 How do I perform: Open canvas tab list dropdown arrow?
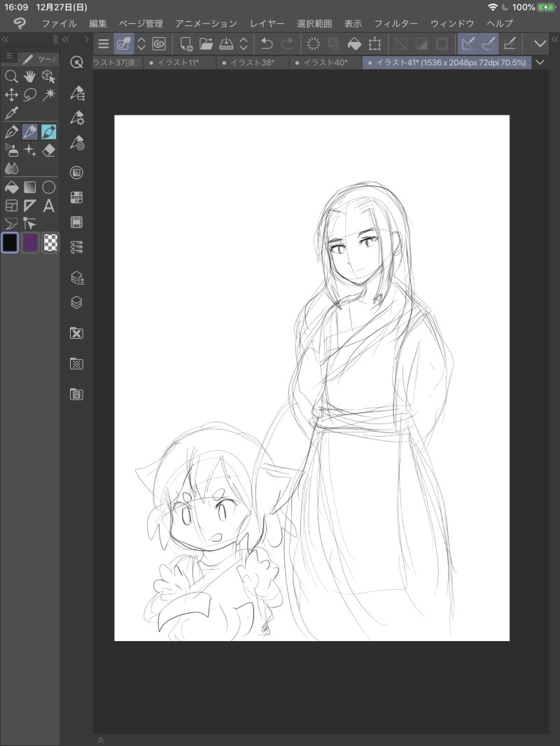(540, 62)
